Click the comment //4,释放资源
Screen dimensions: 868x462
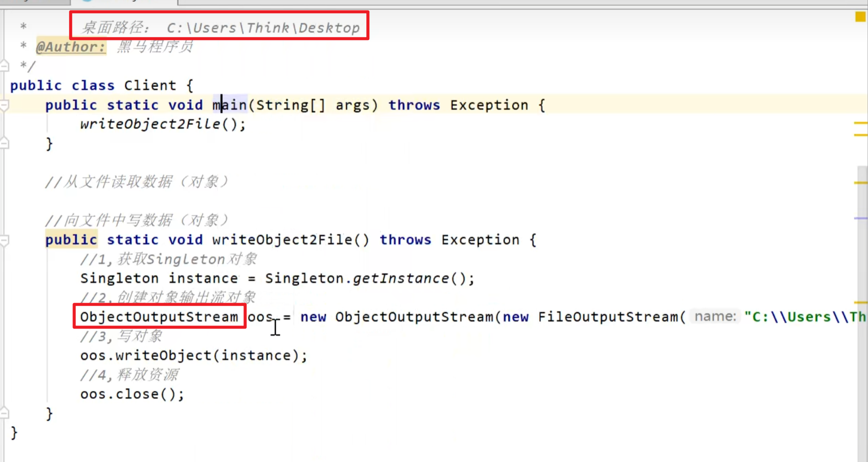click(129, 375)
